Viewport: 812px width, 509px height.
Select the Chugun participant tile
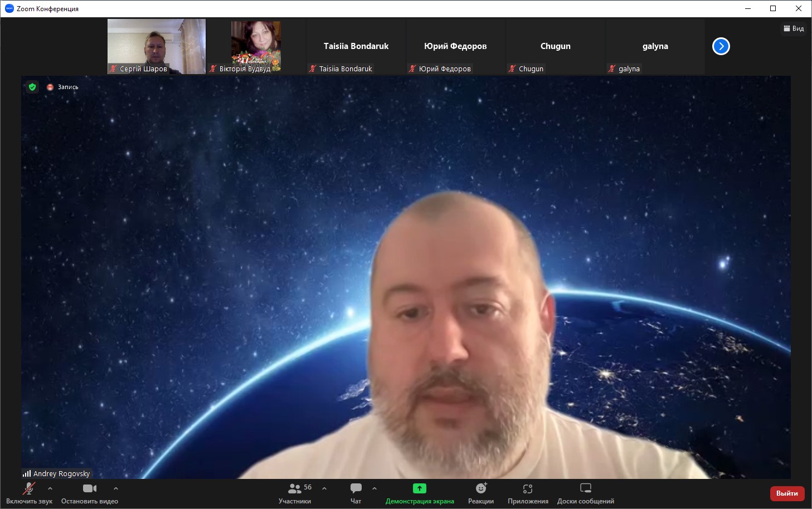[556, 46]
